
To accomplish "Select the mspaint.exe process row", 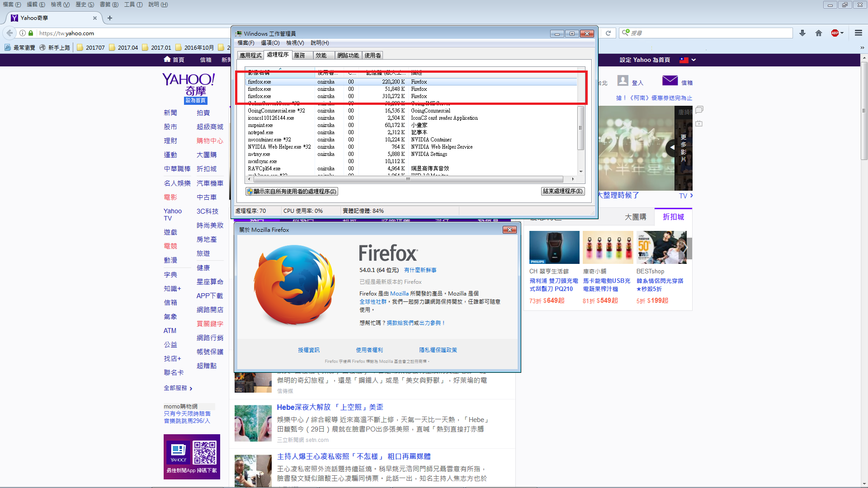I will coord(411,125).
